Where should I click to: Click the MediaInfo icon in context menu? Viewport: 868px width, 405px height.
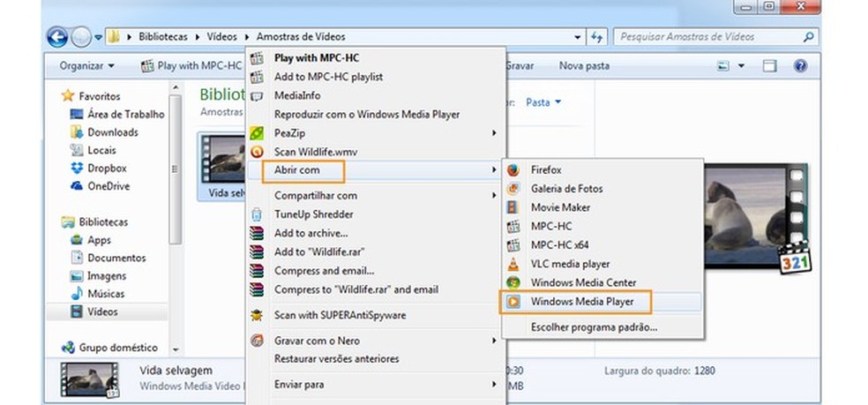[x=257, y=96]
